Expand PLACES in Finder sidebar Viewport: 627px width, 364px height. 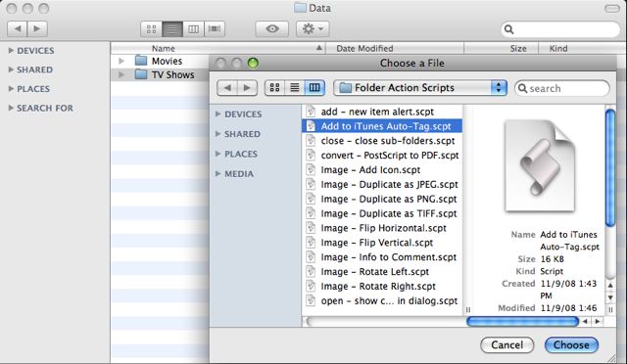11,89
